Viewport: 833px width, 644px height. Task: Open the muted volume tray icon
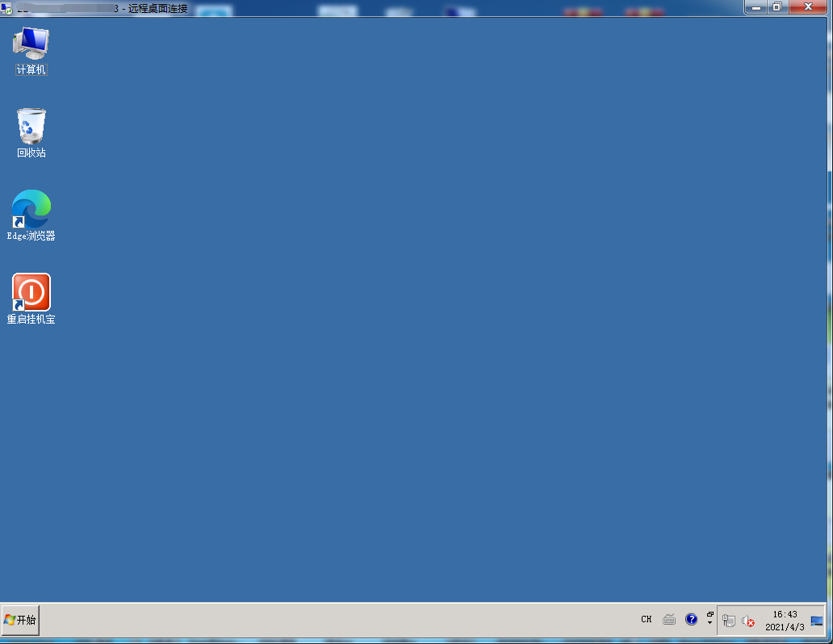(x=748, y=621)
